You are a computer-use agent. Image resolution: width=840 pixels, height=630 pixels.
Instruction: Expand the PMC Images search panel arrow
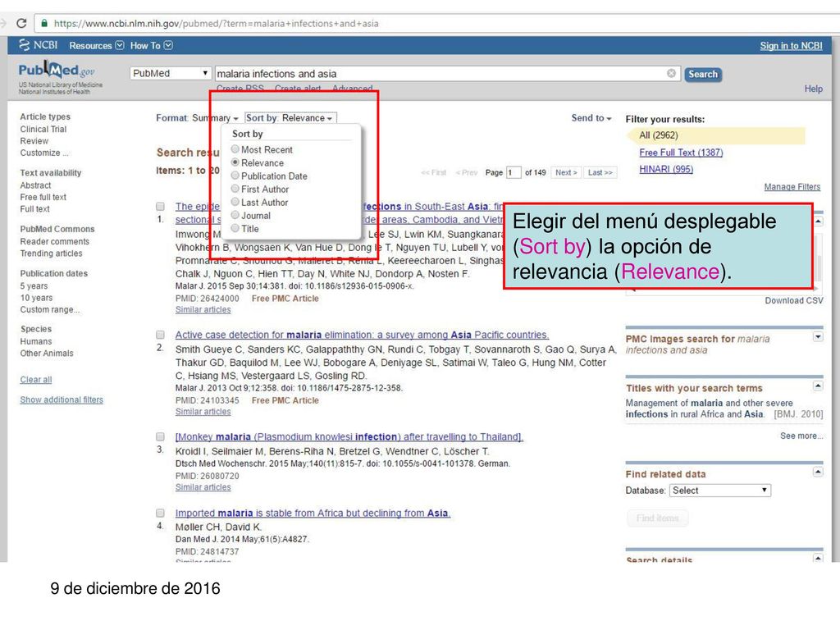click(818, 336)
